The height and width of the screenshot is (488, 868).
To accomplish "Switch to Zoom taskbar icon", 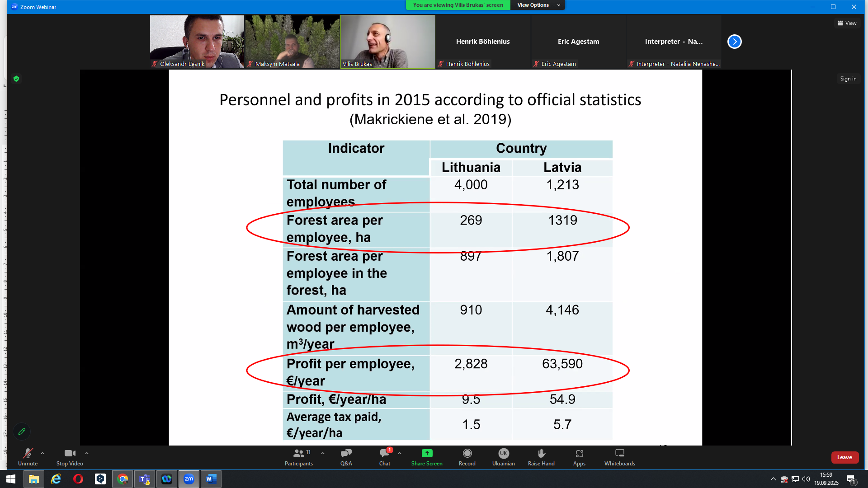I will coord(189,479).
